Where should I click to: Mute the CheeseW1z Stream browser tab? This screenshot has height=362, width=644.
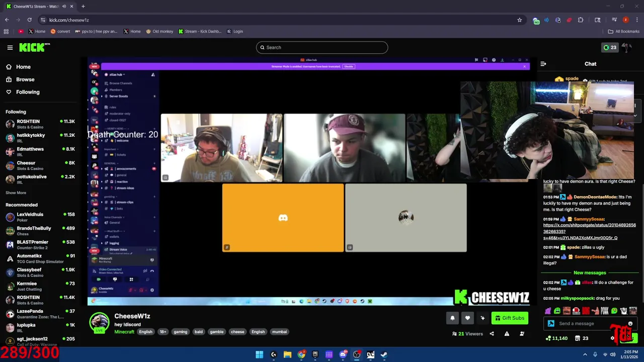(x=64, y=7)
